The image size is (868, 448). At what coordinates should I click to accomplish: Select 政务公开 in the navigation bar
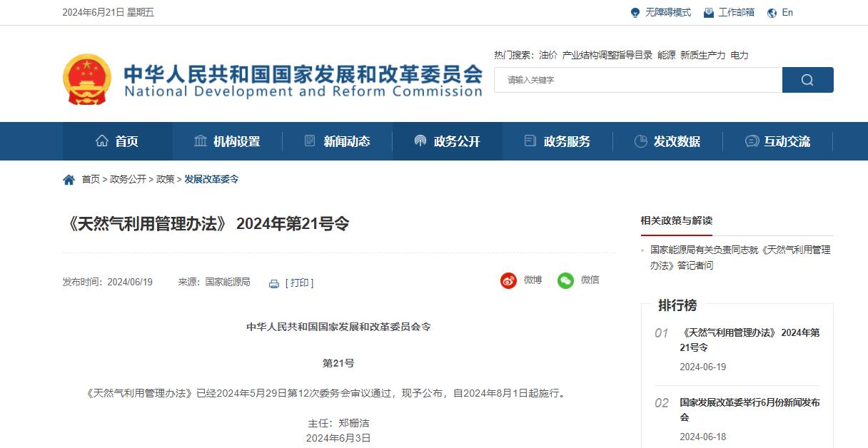point(448,141)
